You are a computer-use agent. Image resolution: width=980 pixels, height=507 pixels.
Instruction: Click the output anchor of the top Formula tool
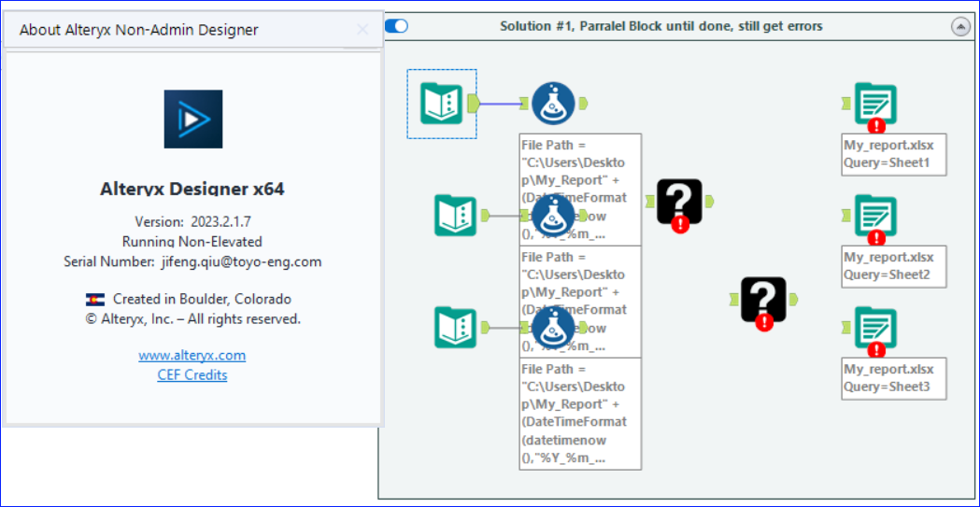tap(583, 104)
